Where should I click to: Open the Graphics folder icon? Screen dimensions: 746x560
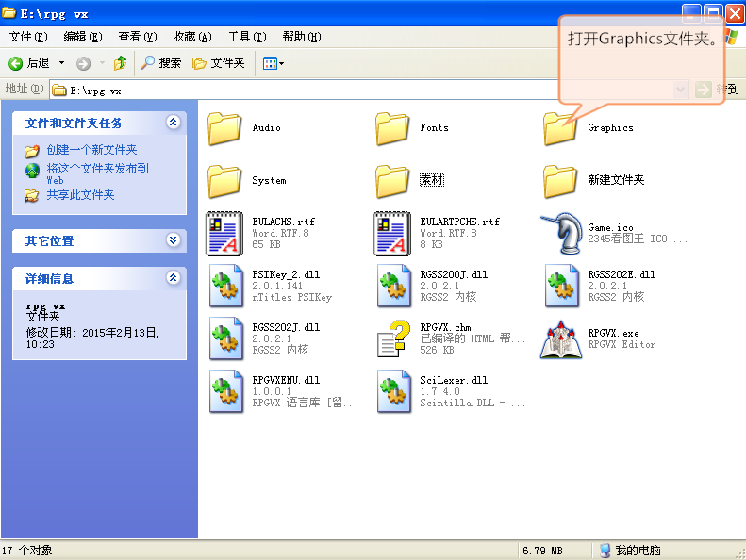pos(560,128)
